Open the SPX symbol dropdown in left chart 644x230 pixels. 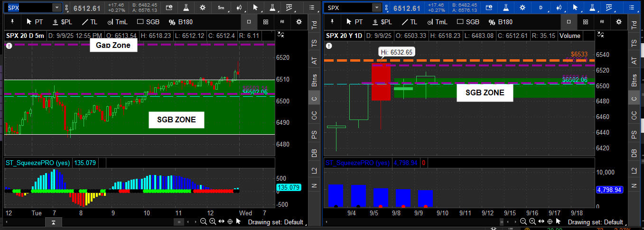57,8
